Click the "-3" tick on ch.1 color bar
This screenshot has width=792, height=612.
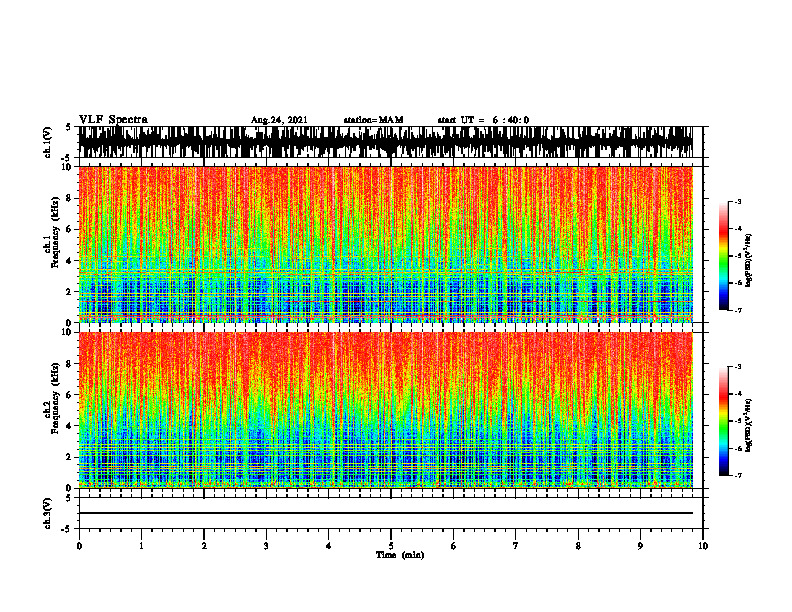(738, 201)
